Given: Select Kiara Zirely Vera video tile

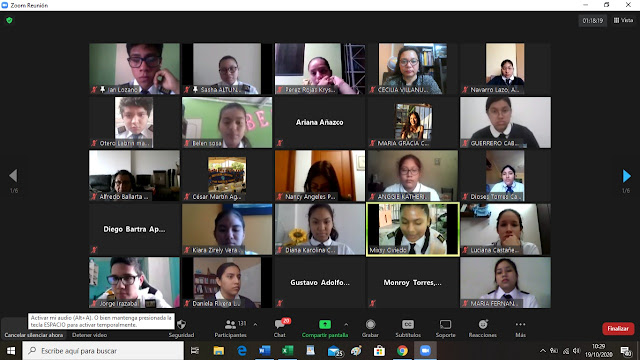Looking at the screenshot, I should pos(227,229).
